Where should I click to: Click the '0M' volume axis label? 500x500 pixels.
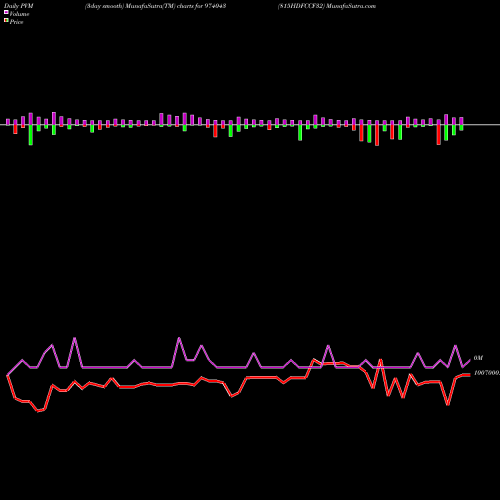[x=478, y=358]
